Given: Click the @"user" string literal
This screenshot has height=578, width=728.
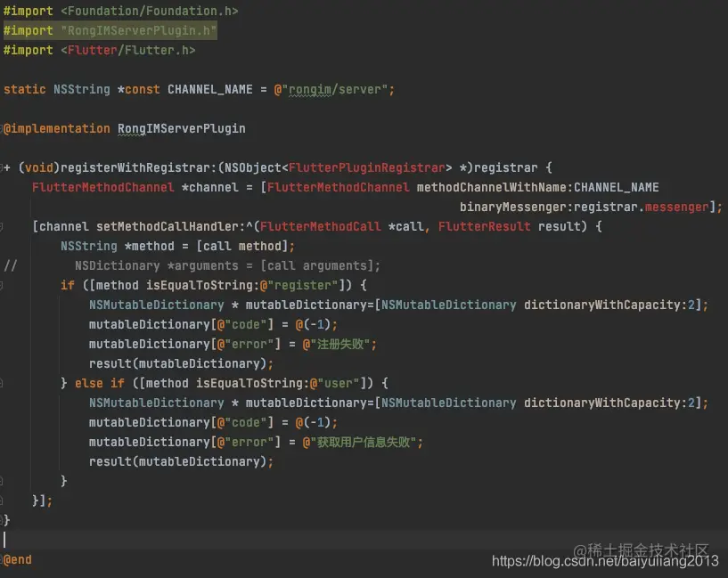Looking at the screenshot, I should click(x=335, y=383).
